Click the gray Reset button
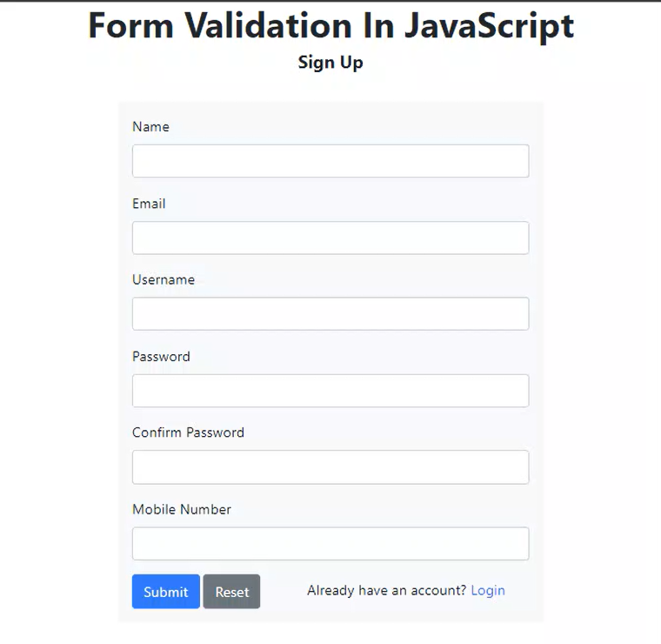 tap(231, 592)
